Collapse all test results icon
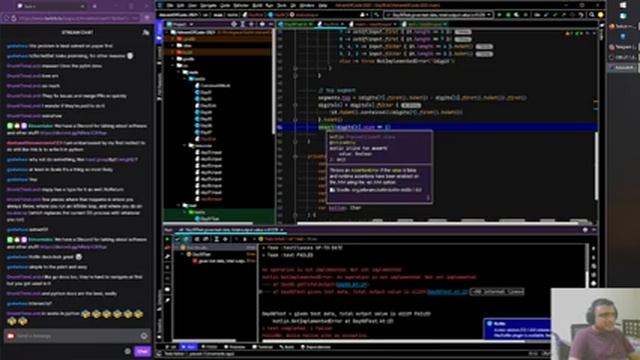Image resolution: width=640 pixels, height=360 pixels. [x=225, y=239]
